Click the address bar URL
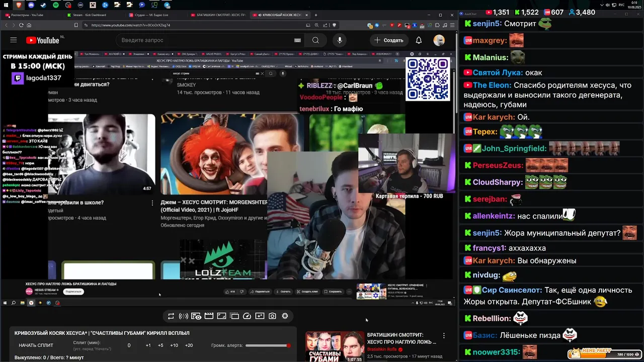Viewport: 644px width, 362px height. coord(131,25)
